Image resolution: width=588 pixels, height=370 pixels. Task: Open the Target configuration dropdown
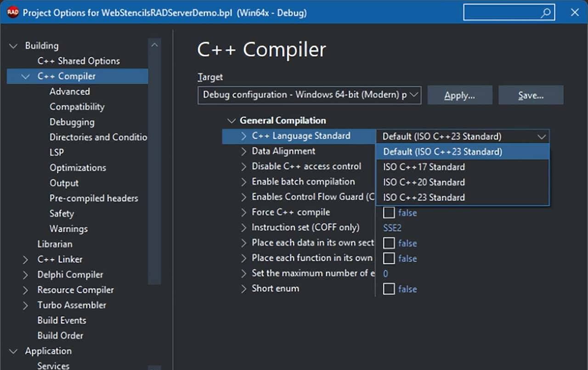point(413,95)
